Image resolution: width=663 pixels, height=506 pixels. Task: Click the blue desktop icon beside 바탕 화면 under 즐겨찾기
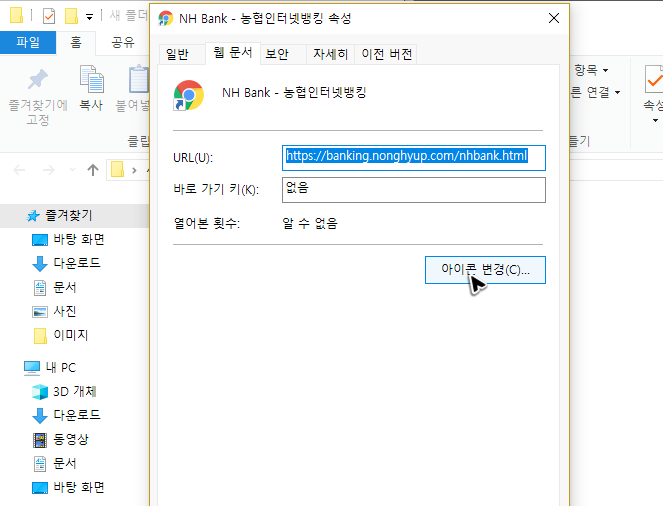tap(40, 240)
